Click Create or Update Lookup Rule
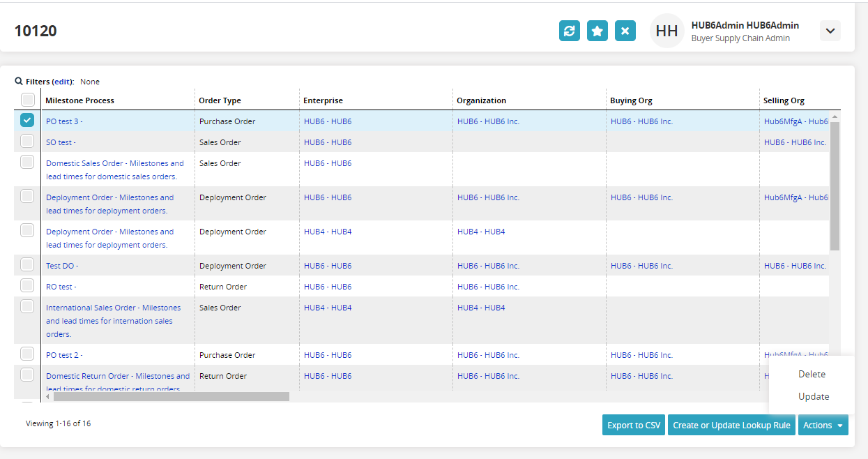 [x=731, y=425]
